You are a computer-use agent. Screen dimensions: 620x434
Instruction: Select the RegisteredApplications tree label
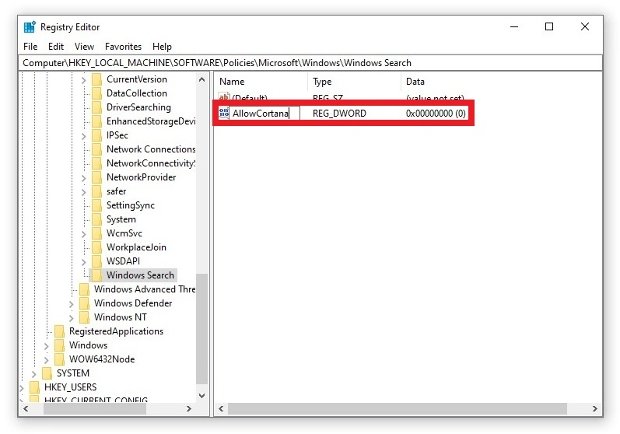tap(116, 331)
